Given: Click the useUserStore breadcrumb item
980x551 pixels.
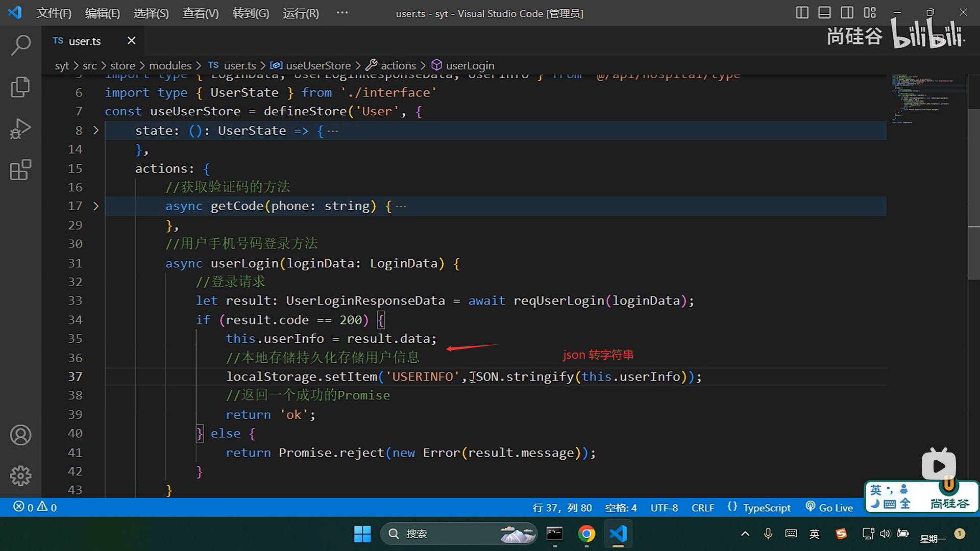Looking at the screenshot, I should pyautogui.click(x=317, y=66).
